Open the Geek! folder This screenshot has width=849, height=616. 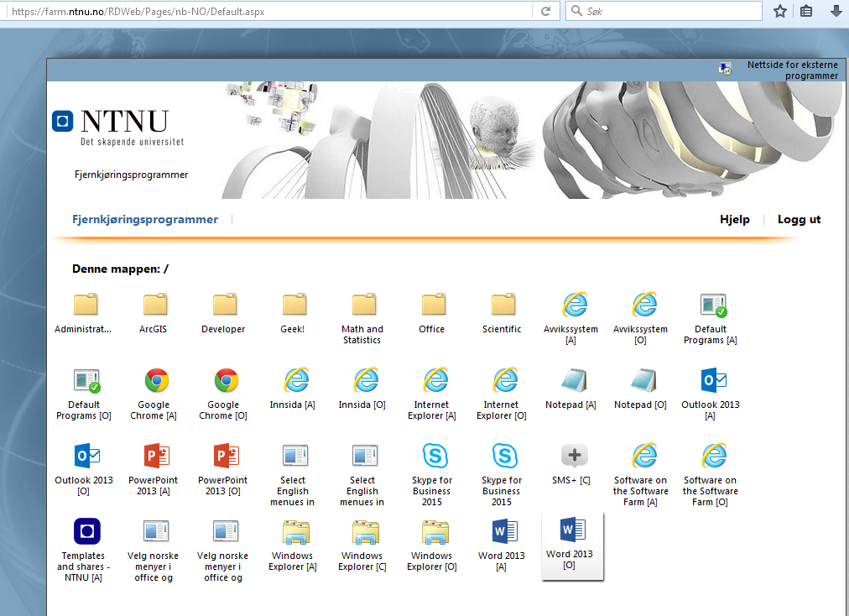pos(294,312)
